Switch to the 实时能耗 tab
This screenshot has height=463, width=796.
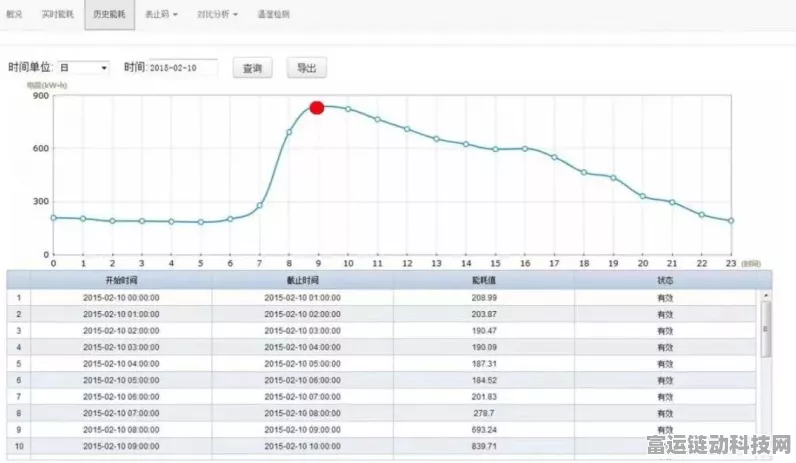(57, 14)
